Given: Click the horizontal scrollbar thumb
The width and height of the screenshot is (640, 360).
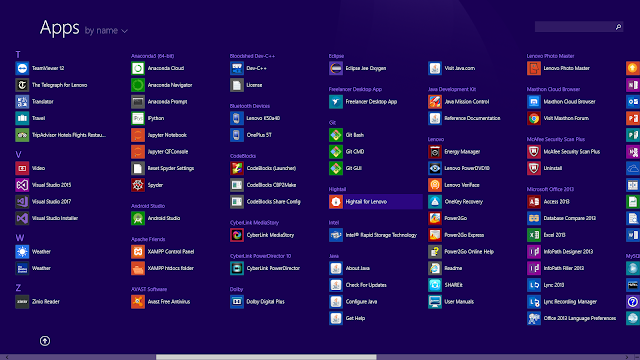Looking at the screenshot, I should click(x=266, y=357).
